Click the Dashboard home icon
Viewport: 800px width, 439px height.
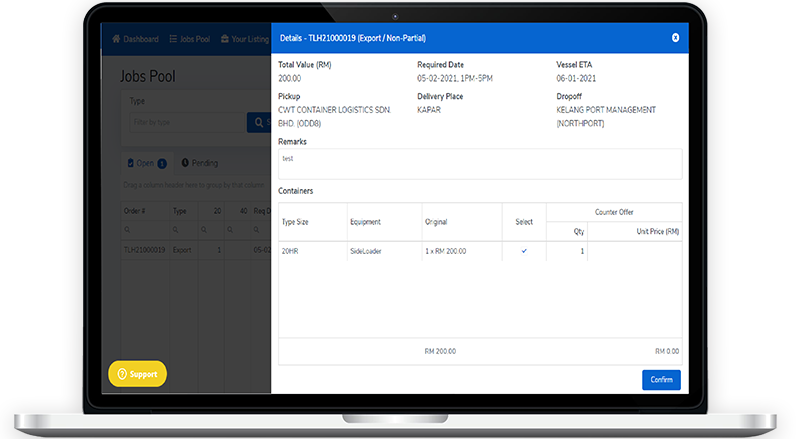point(116,39)
